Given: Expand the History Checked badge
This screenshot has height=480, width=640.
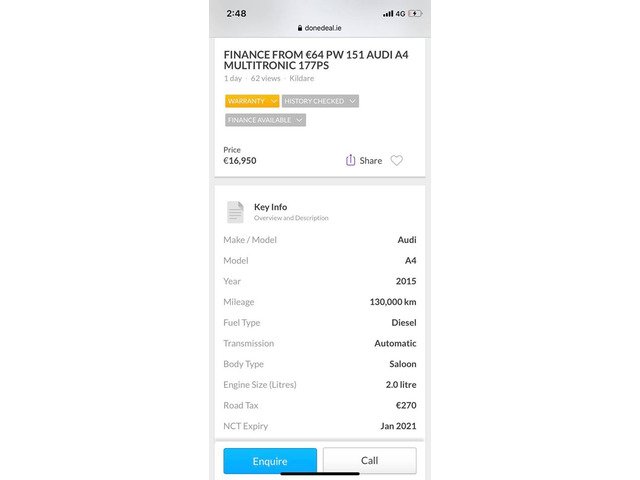Looking at the screenshot, I should pyautogui.click(x=320, y=101).
